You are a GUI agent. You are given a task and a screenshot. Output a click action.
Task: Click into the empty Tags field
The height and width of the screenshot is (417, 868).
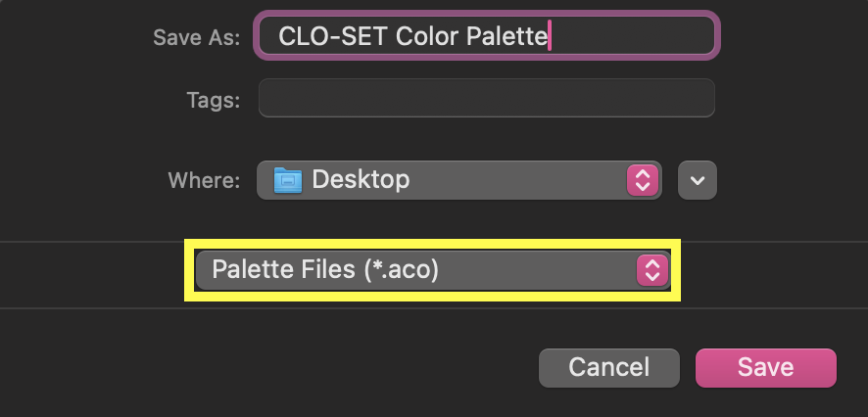[487, 98]
